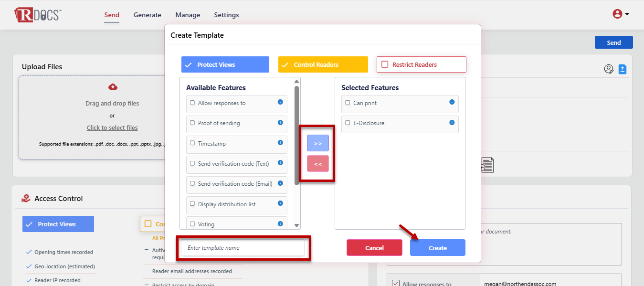Click the contact profile circle icon
644x286 pixels.
[609, 69]
